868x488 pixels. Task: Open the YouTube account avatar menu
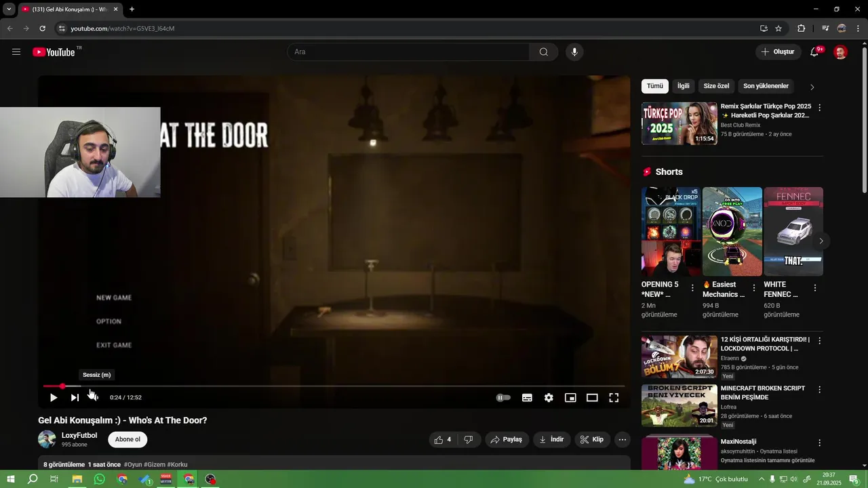(840, 52)
